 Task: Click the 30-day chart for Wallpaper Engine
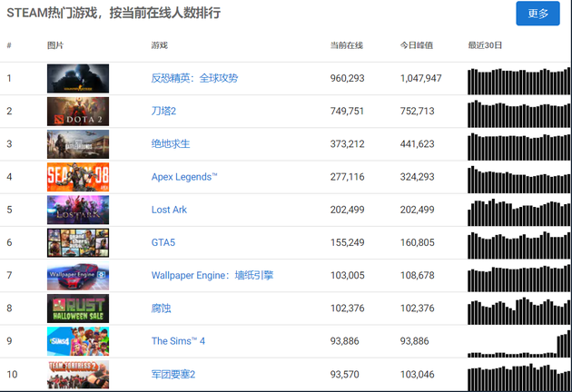click(x=519, y=278)
